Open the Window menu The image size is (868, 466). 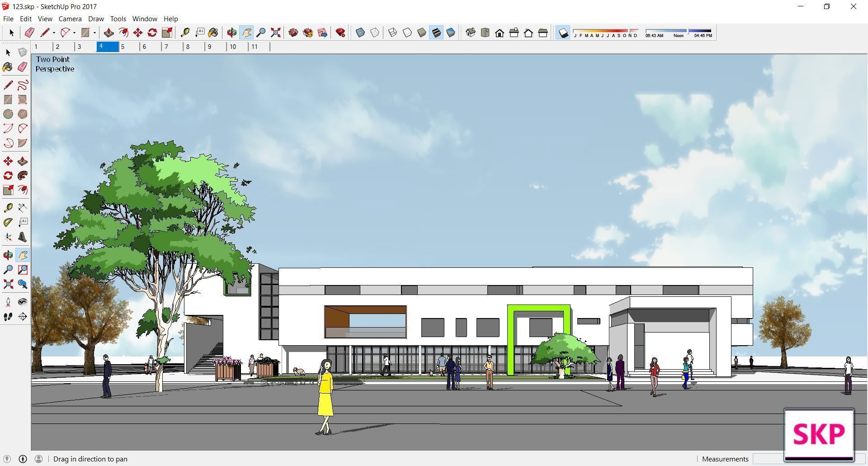pyautogui.click(x=145, y=19)
